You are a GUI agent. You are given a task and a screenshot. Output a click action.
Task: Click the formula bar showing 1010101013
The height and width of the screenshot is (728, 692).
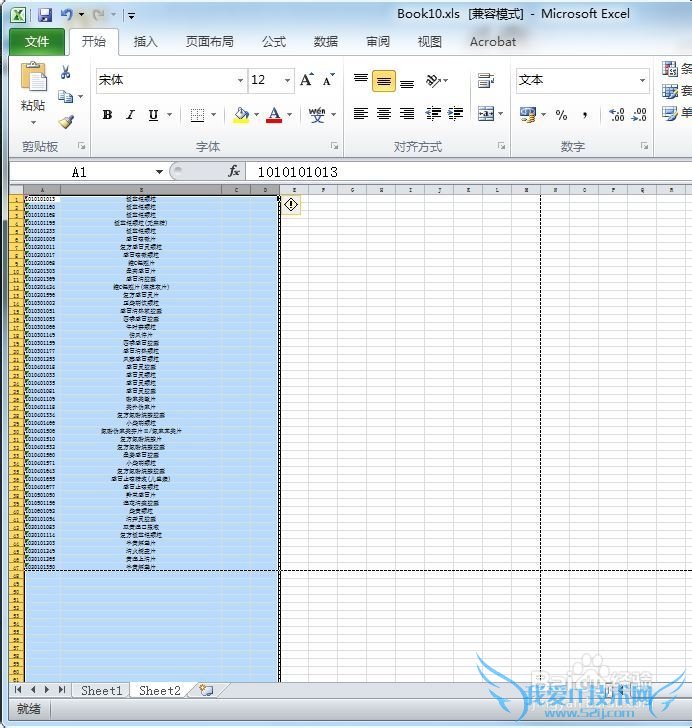coord(468,172)
